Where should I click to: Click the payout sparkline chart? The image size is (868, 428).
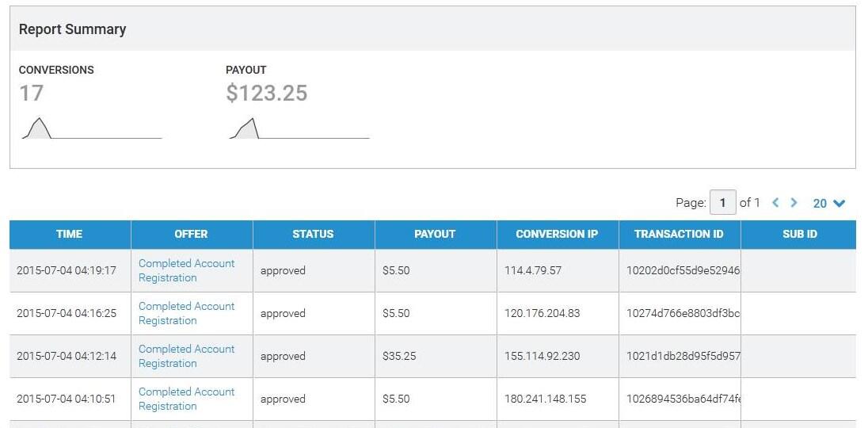[299, 128]
